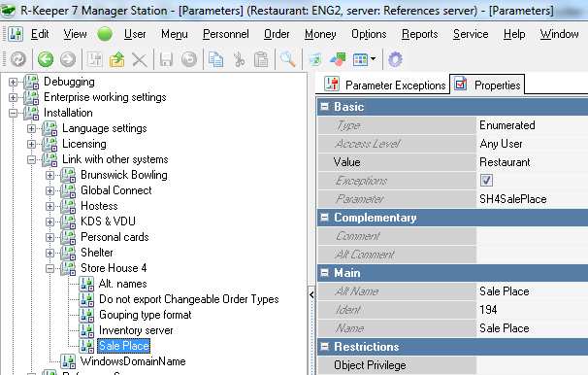Collapse Link with other systems node
588x375 pixels.
(31, 160)
